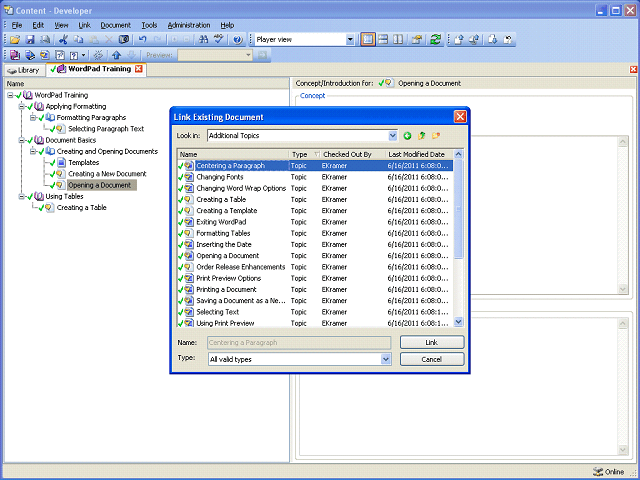Select Exiting WordPad topic row

click(x=315, y=222)
